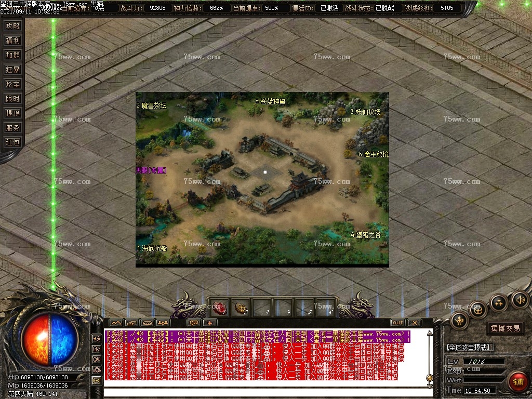
Task: Click the chat scrollbar down arrow
Action: pyautogui.click(x=430, y=385)
